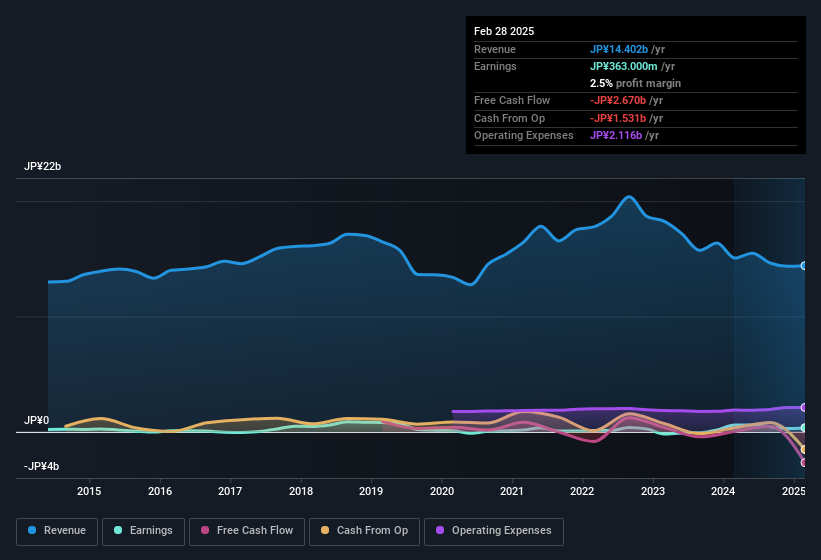821x560 pixels.
Task: Click the 2024 x-axis year label
Action: [723, 491]
